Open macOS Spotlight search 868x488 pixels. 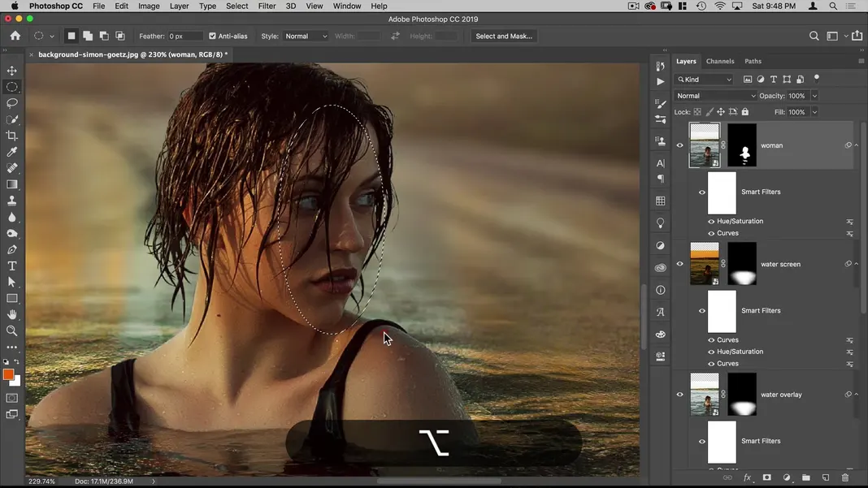coord(833,6)
